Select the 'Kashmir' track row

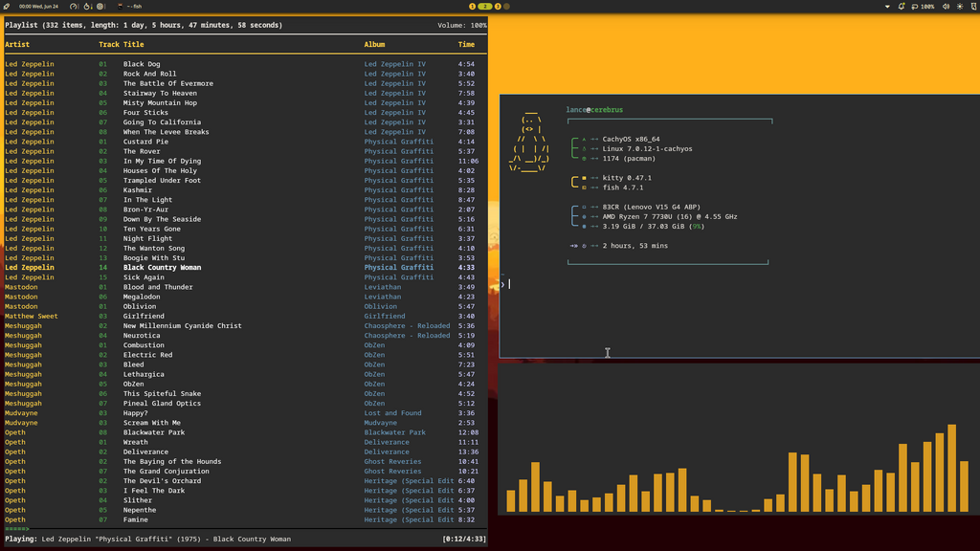click(x=245, y=190)
